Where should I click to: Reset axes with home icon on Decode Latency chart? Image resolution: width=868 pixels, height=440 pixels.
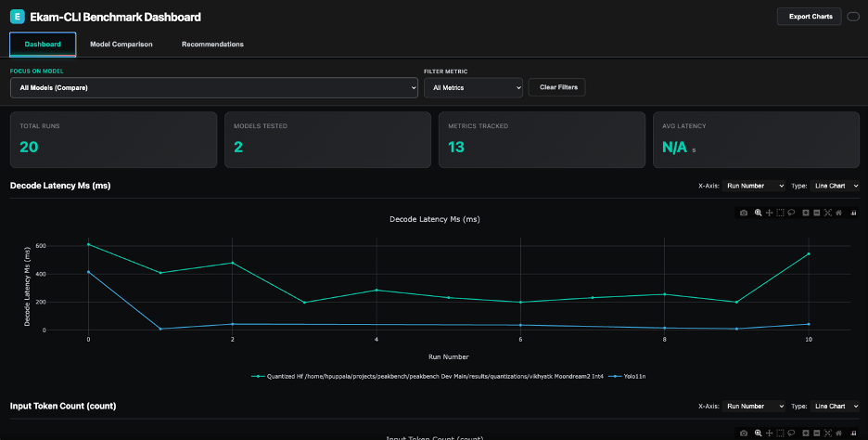(838, 213)
